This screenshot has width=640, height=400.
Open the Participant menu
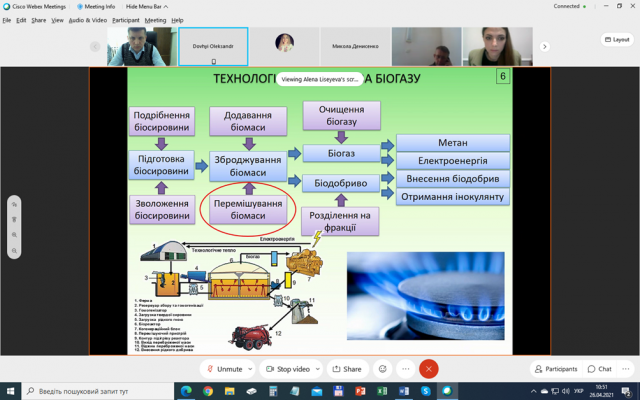coord(126,20)
